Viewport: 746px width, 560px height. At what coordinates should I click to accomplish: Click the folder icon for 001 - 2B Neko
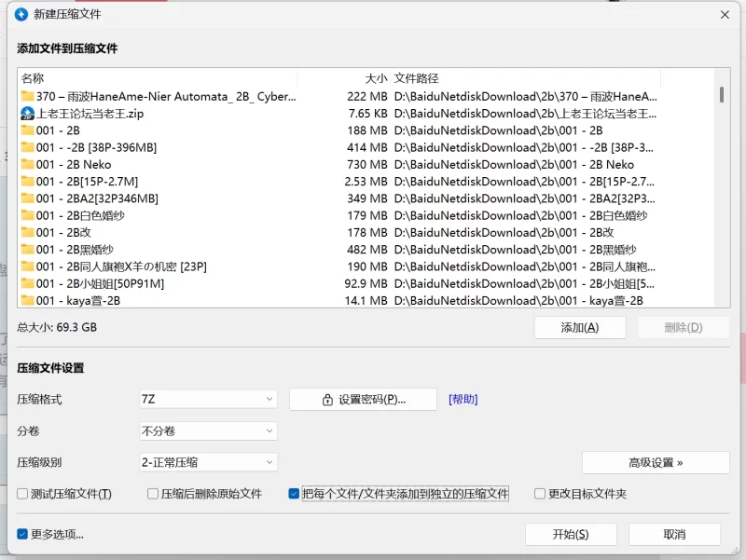[27, 164]
